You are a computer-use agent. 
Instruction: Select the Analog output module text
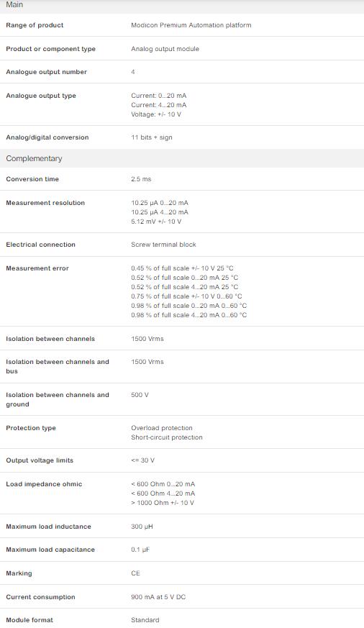coord(165,49)
